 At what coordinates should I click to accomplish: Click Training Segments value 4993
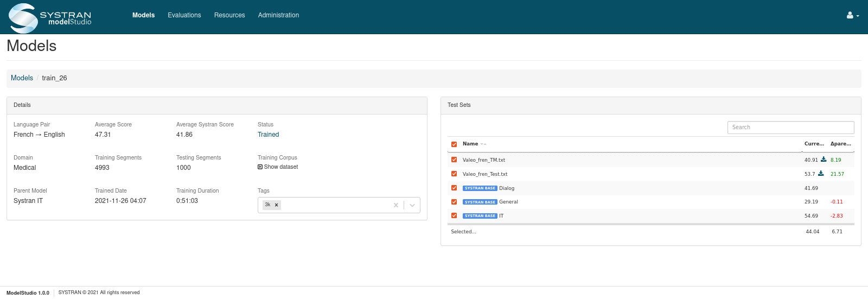[x=102, y=168]
